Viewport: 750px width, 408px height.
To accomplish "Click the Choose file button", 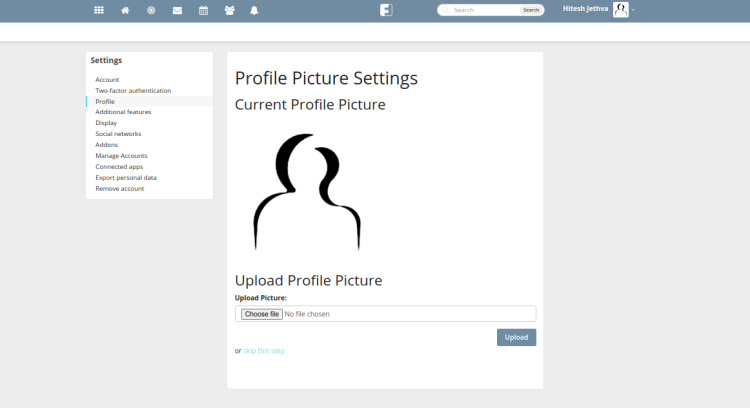I will [x=262, y=314].
